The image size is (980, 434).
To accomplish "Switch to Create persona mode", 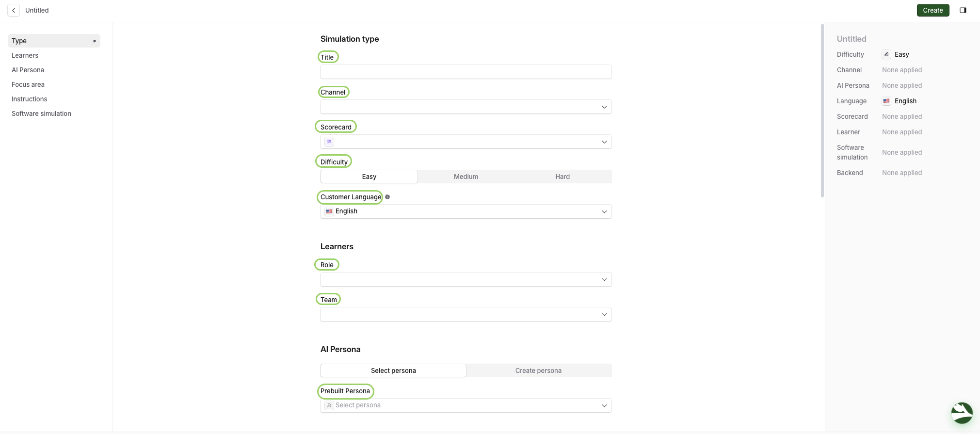I will click(x=538, y=370).
